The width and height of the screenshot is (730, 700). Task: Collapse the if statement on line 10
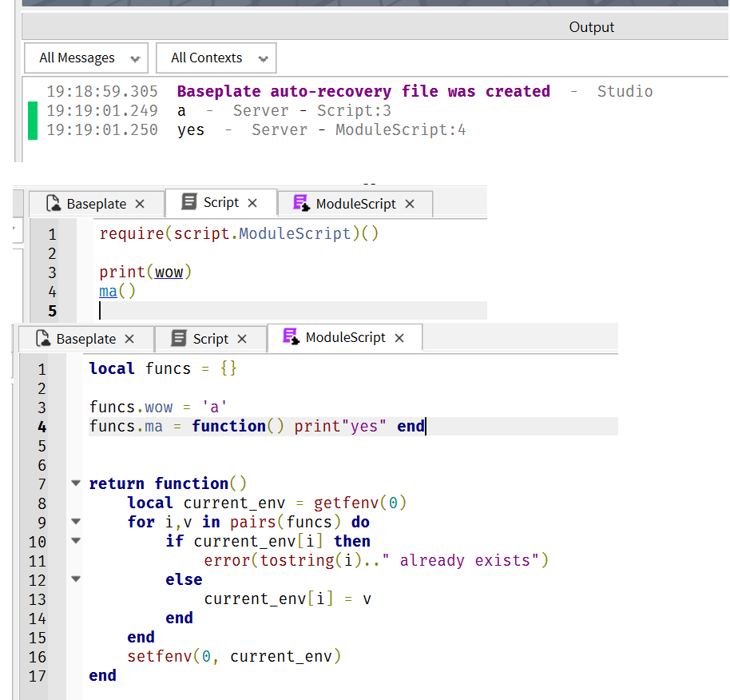[74, 540]
